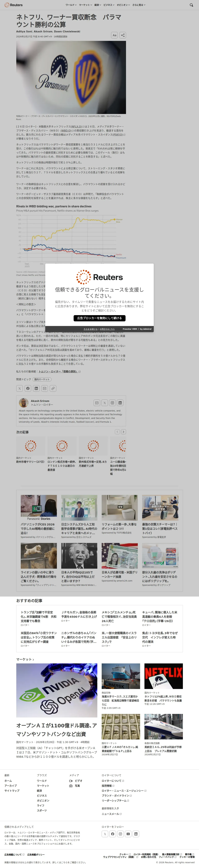Open the Panasonic Stories sponsored thumbnail
Image resolution: width=199 pixels, height=868 pixels.
(39, 508)
